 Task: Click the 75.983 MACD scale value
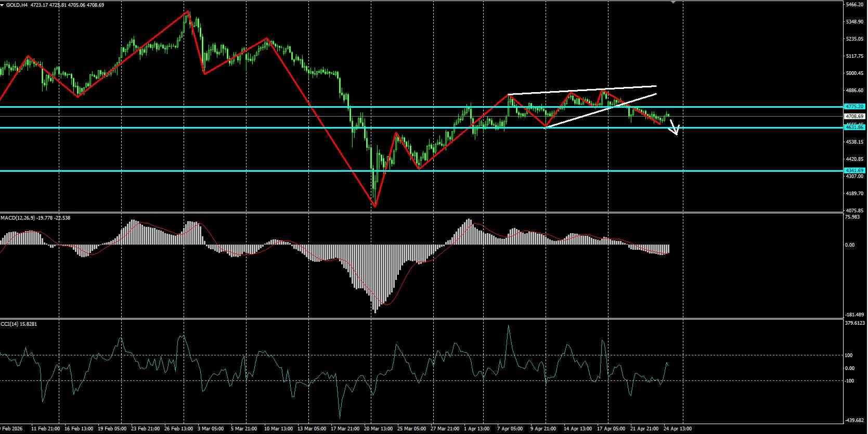pyautogui.click(x=853, y=217)
